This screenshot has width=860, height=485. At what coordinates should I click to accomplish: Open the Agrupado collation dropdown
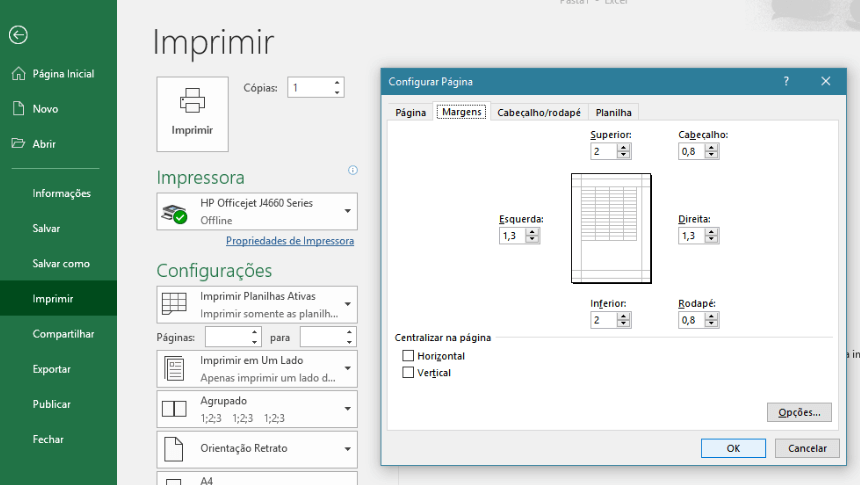tap(347, 408)
